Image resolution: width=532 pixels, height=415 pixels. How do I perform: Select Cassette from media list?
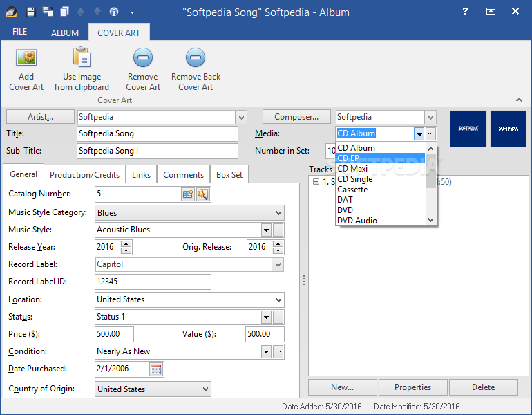380,190
